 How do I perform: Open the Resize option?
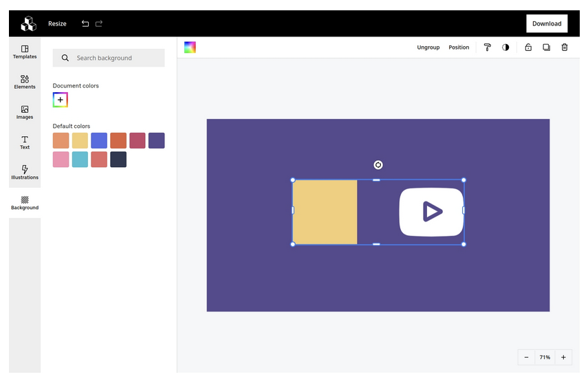(x=57, y=23)
